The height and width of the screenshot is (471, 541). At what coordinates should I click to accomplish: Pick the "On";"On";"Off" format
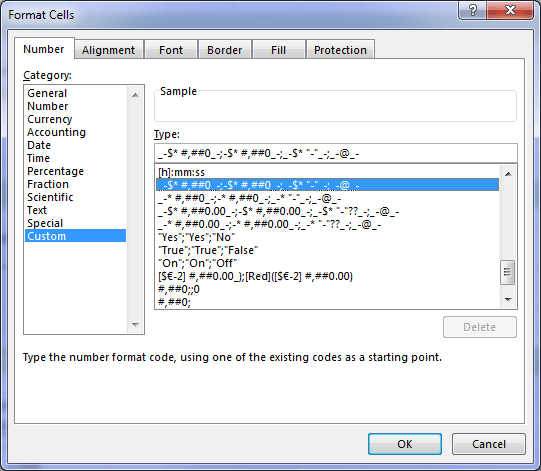pos(327,263)
